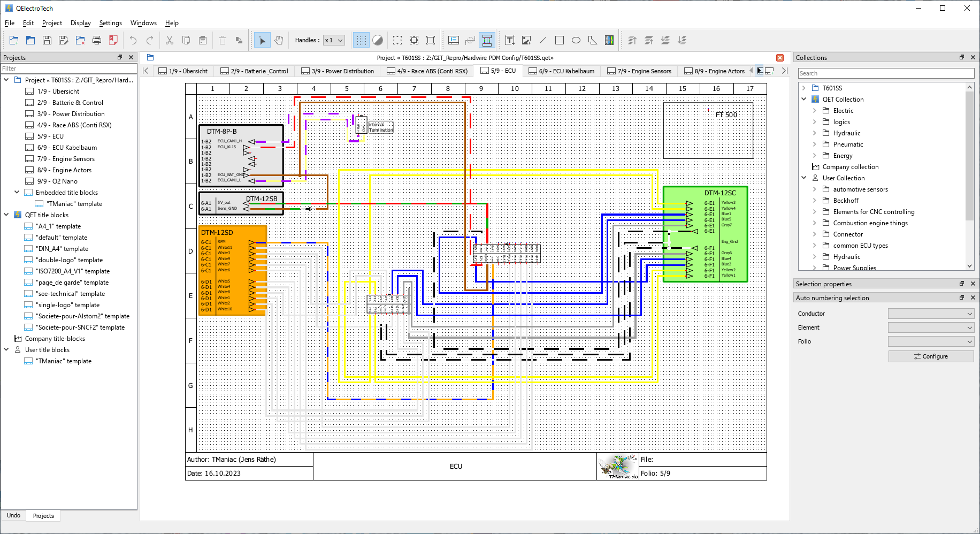
Task: Select the 9/9 - O2 Nano folio
Action: pyautogui.click(x=57, y=181)
